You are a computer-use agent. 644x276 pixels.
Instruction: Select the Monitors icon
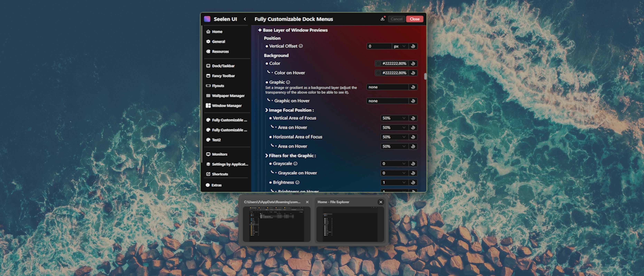click(208, 154)
